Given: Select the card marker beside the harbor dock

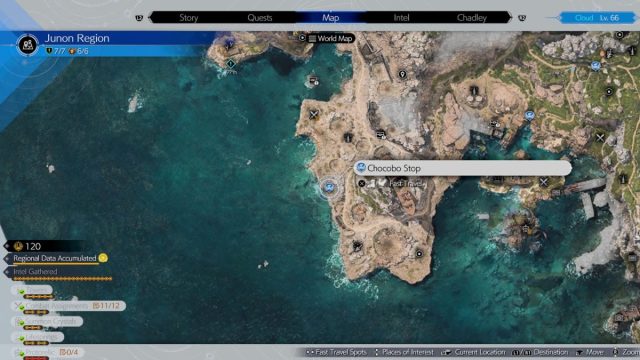Looking at the screenshot, I should point(496,124).
